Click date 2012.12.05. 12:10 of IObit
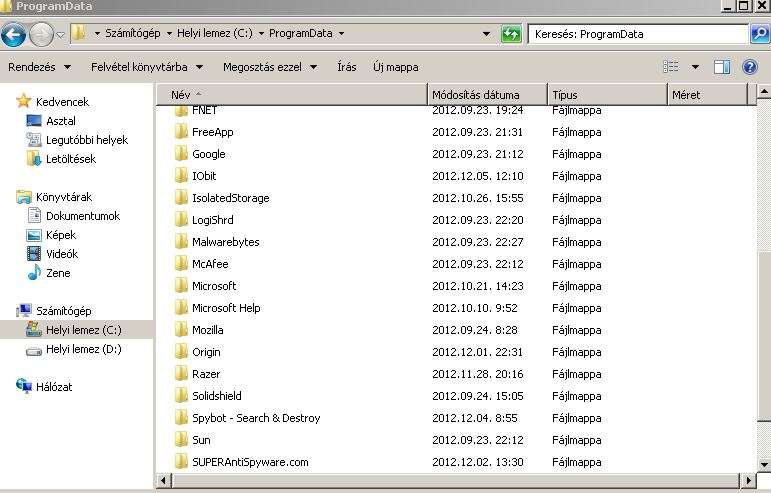Image resolution: width=771 pixels, height=493 pixels. tap(477, 175)
